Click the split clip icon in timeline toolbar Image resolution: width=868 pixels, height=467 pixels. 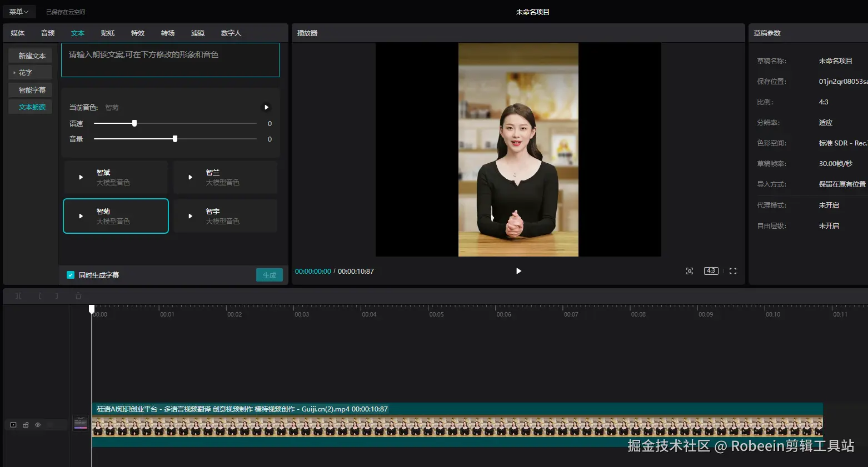(18, 296)
